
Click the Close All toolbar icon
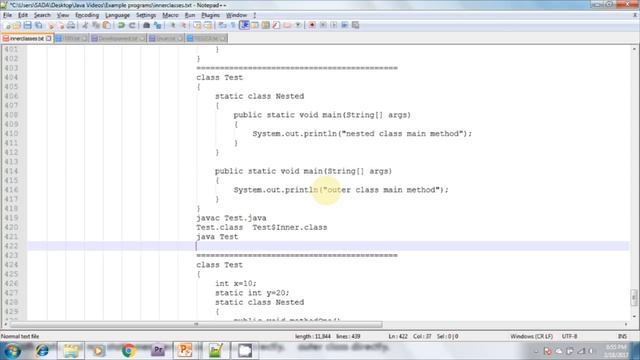pyautogui.click(x=61, y=25)
